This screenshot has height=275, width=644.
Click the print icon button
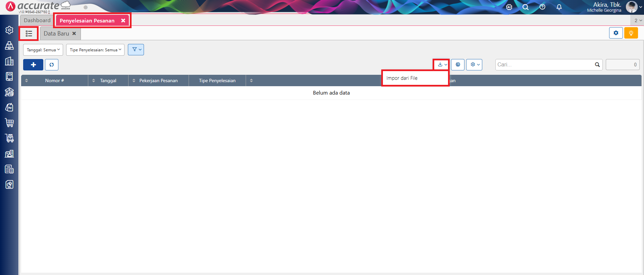pos(458,65)
